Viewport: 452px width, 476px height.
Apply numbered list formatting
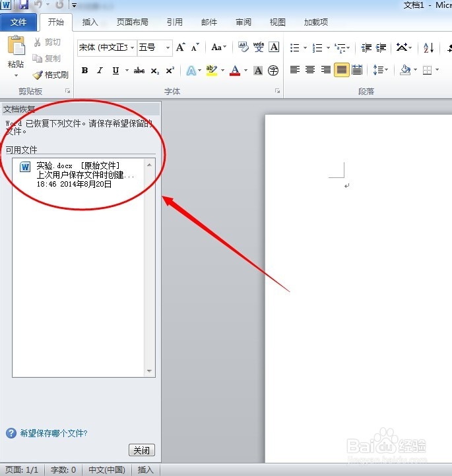point(317,47)
